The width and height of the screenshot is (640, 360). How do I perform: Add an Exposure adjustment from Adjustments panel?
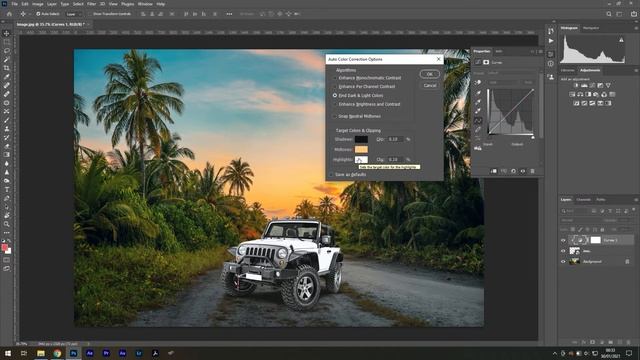tap(600, 85)
